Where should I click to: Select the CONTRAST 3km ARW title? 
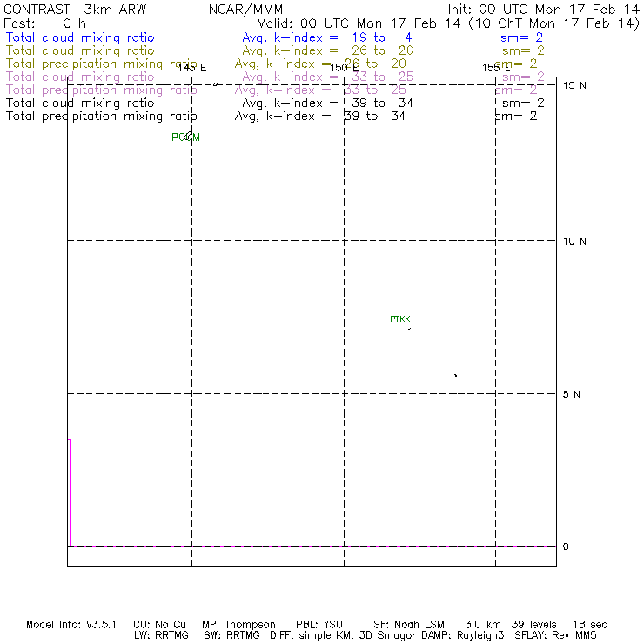[75, 9]
